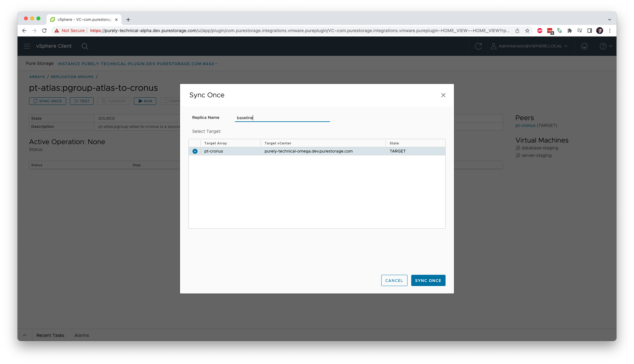Confirm with the blue SYNC ONCE dialog button
Image resolution: width=634 pixels, height=364 pixels.
[x=428, y=280]
